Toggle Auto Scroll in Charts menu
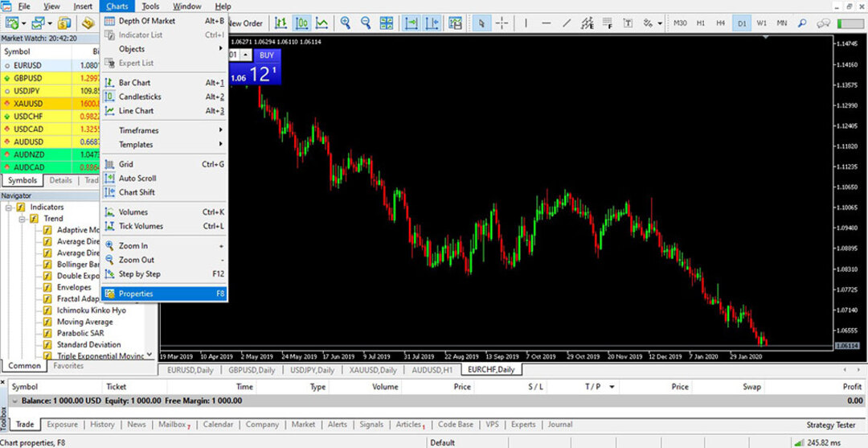The height and width of the screenshot is (448, 868). point(137,179)
